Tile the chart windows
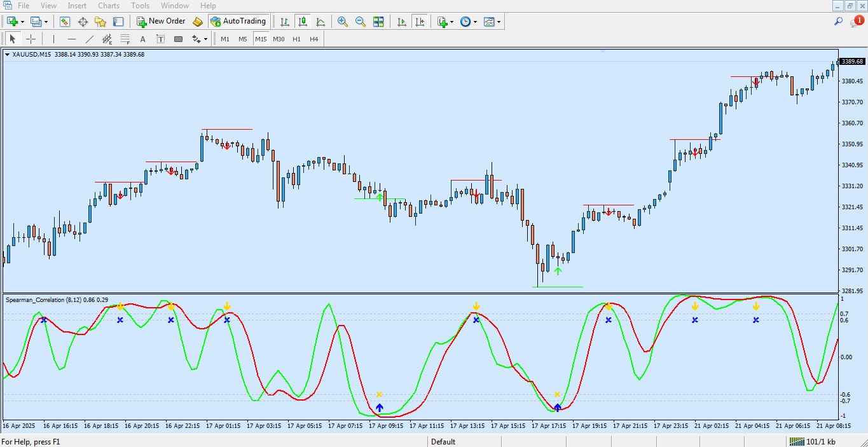The width and height of the screenshot is (868, 447). point(379,21)
